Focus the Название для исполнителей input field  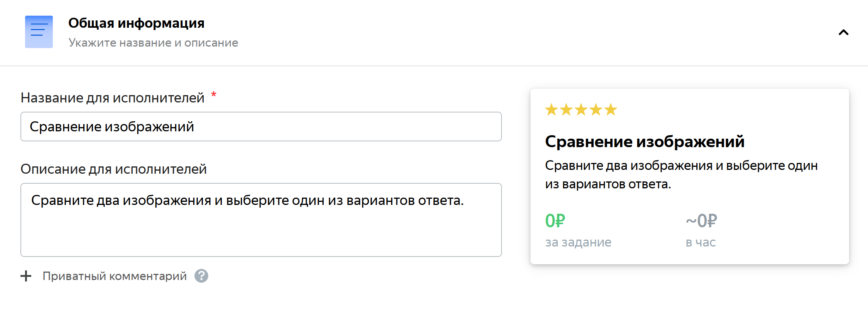tap(261, 127)
